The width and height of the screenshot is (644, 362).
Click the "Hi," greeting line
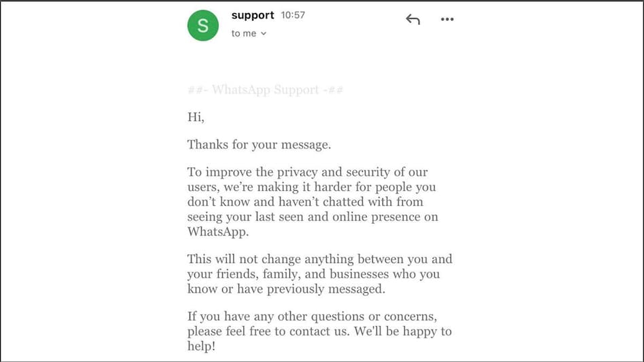[196, 117]
